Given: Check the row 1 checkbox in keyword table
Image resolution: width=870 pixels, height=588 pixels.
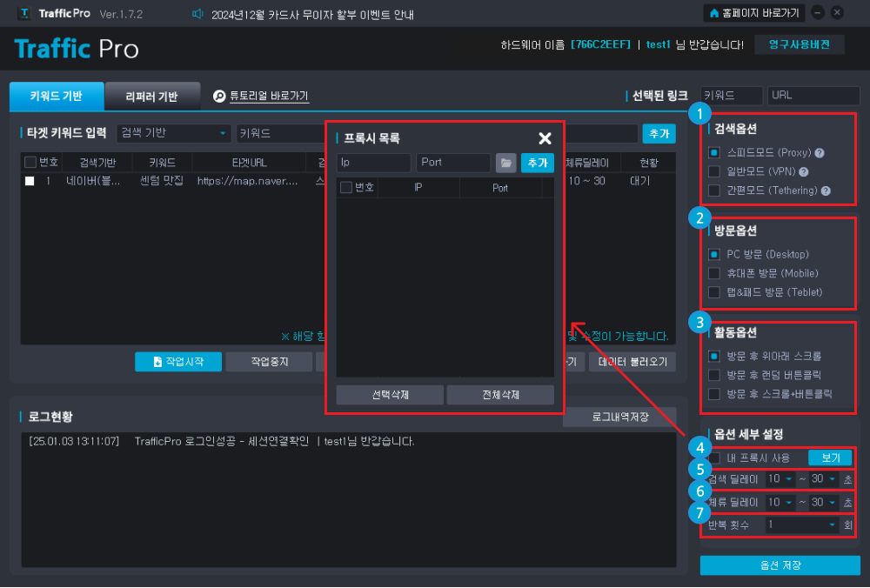Looking at the screenshot, I should [30, 181].
